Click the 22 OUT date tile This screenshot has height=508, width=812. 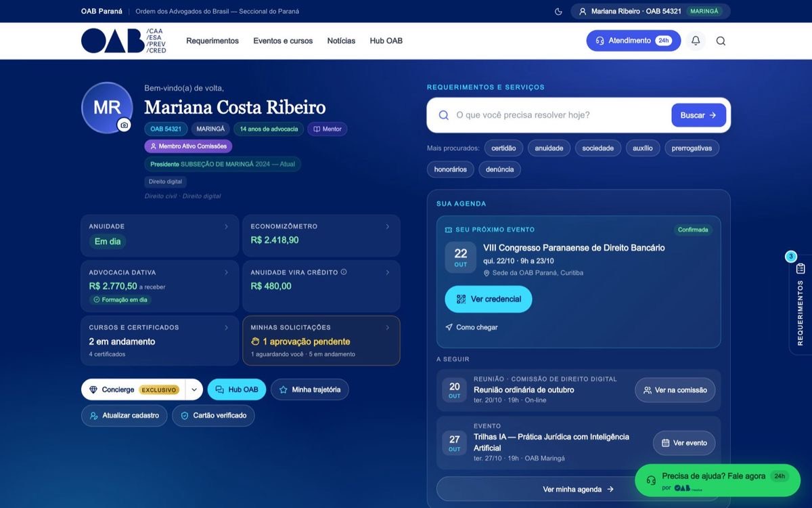(x=461, y=257)
